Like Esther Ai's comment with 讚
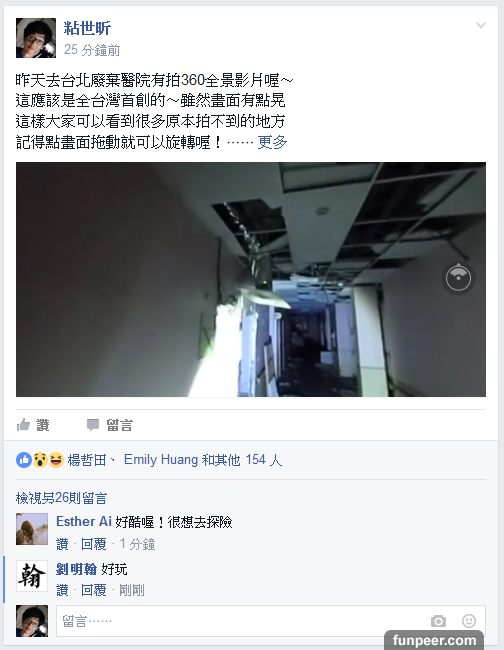Viewport: 504px width, 650px height. (62, 544)
